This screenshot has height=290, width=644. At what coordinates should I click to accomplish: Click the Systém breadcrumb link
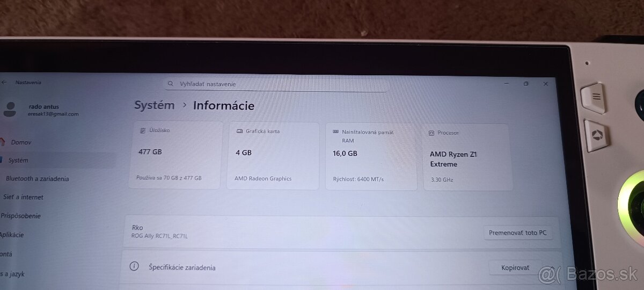[154, 105]
